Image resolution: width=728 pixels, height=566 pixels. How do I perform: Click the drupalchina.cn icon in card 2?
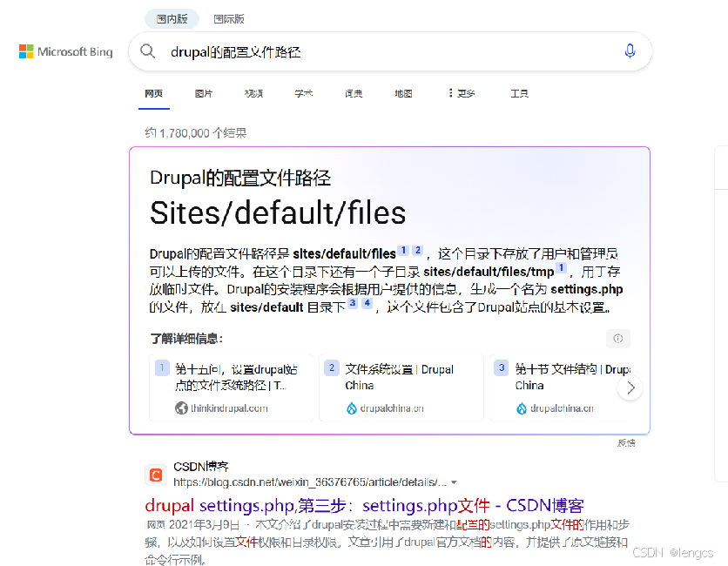pyautogui.click(x=352, y=408)
